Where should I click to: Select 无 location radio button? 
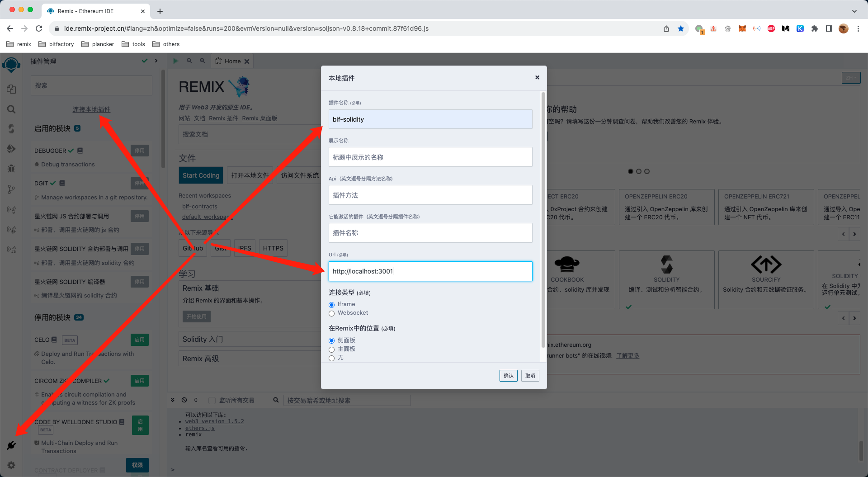(331, 358)
